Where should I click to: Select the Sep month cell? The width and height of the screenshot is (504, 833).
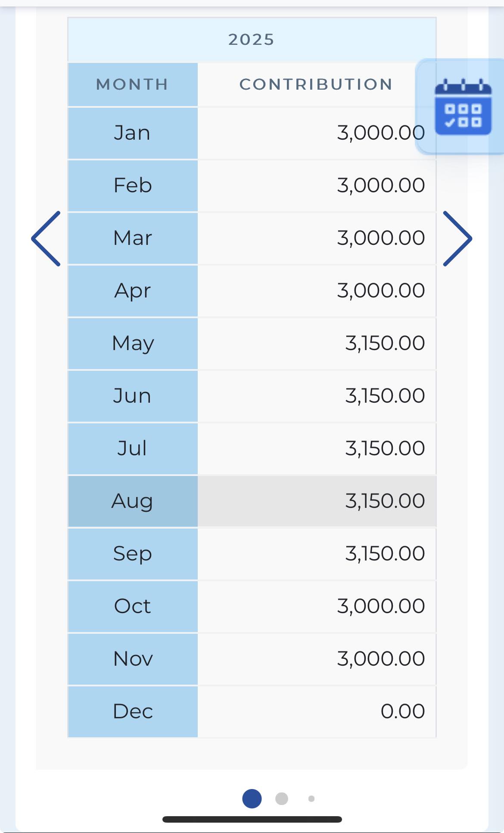coord(133,554)
